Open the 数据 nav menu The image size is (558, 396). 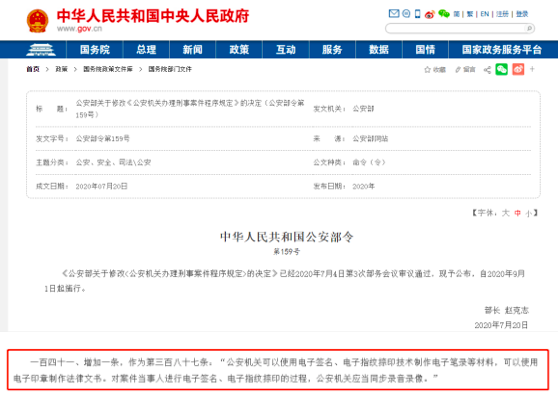379,49
